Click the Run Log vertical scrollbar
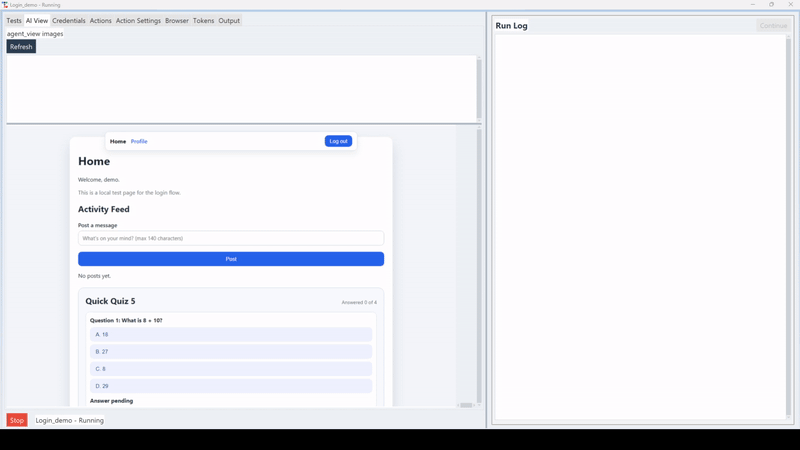This screenshot has height=450, width=800. point(788,227)
